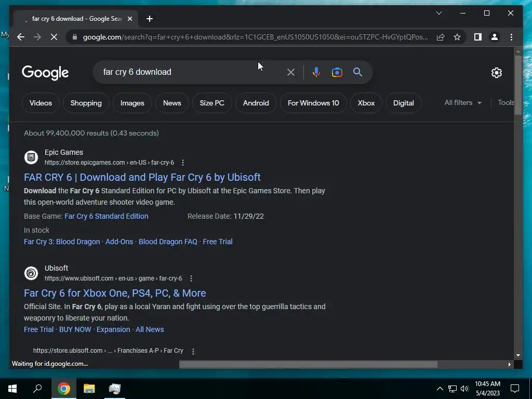Open File Explorer from the taskbar
Image resolution: width=532 pixels, height=399 pixels.
tap(89, 389)
